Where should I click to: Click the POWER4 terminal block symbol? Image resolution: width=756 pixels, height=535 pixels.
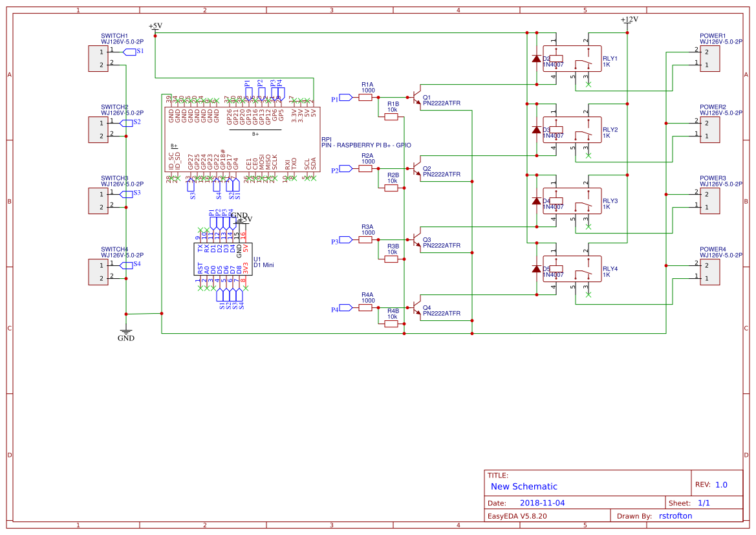pyautogui.click(x=709, y=272)
